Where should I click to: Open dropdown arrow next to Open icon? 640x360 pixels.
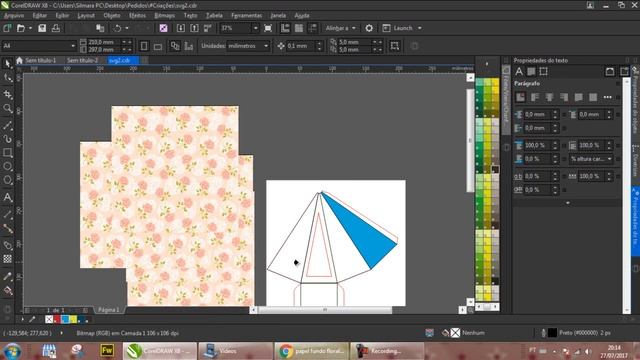(x=30, y=28)
